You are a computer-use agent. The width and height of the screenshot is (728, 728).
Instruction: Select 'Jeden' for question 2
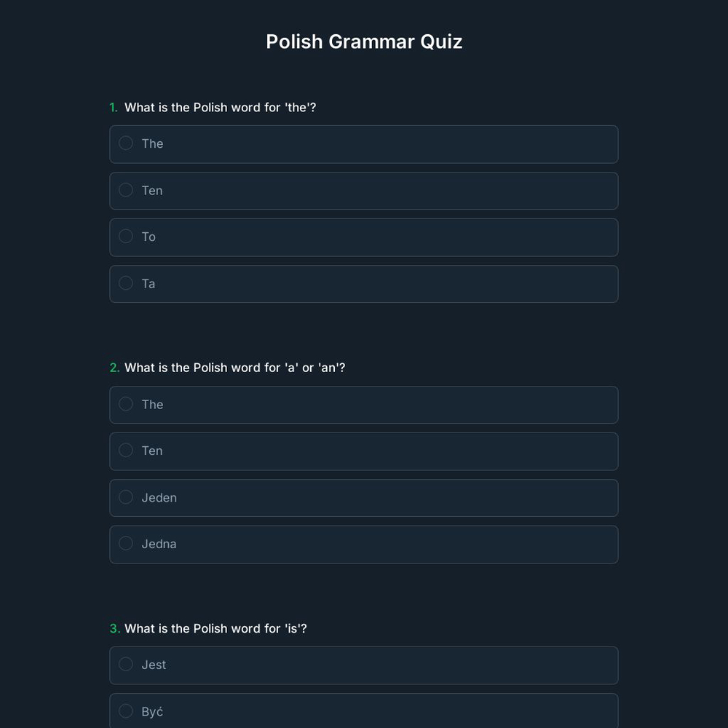[x=364, y=497]
